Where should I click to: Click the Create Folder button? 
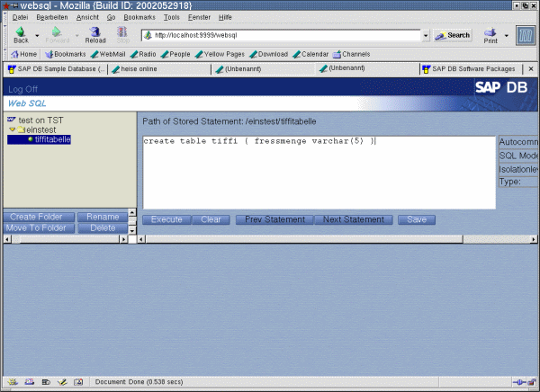[37, 217]
